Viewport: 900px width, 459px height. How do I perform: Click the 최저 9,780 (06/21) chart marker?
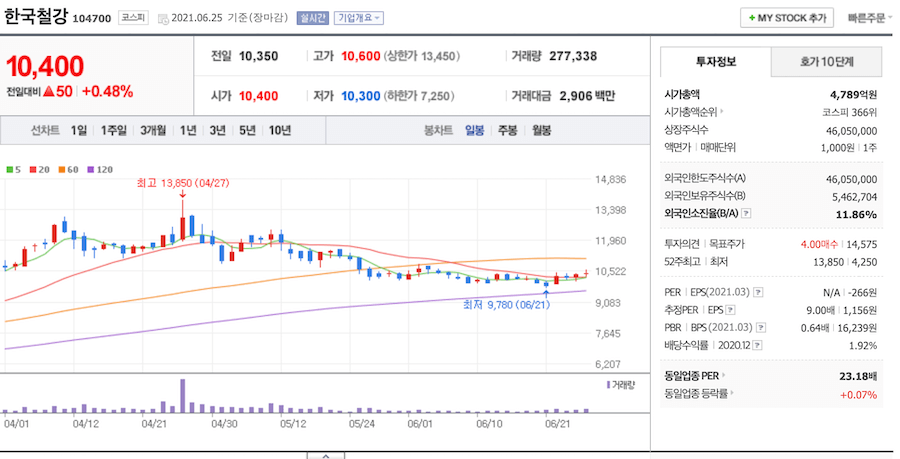(506, 305)
